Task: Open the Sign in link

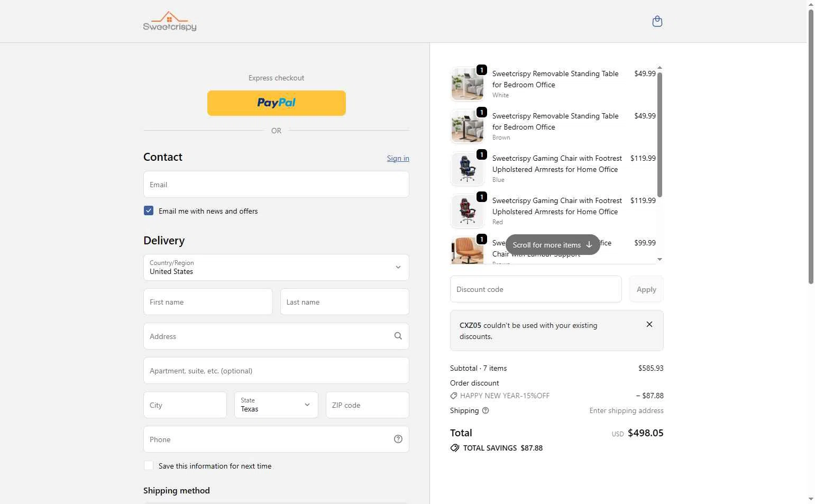Action: [398, 158]
